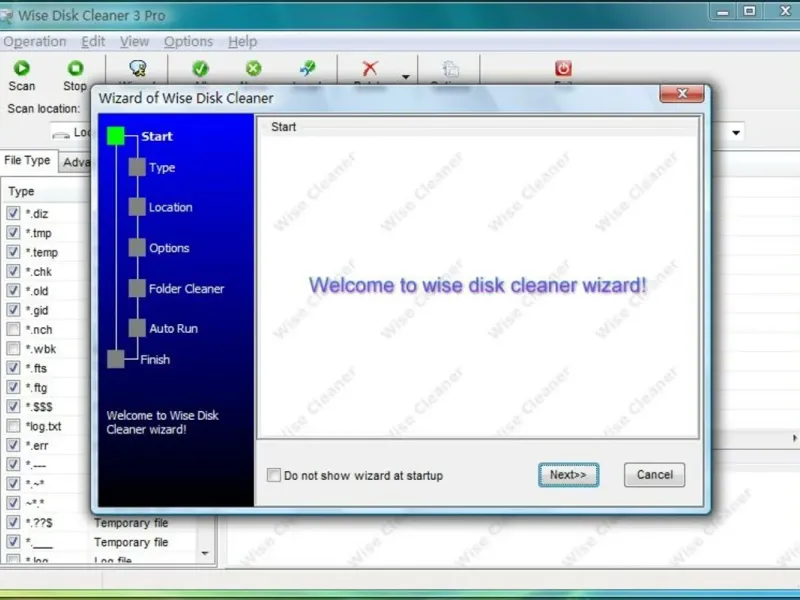Check the *.wbk file type
Screen dimensions: 800x600
(13, 348)
